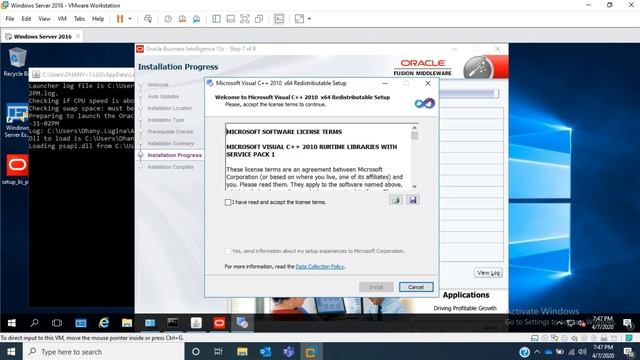Open the snapshot manager icon
Image resolution: width=640 pixels, height=360 pixels.
(196, 19)
